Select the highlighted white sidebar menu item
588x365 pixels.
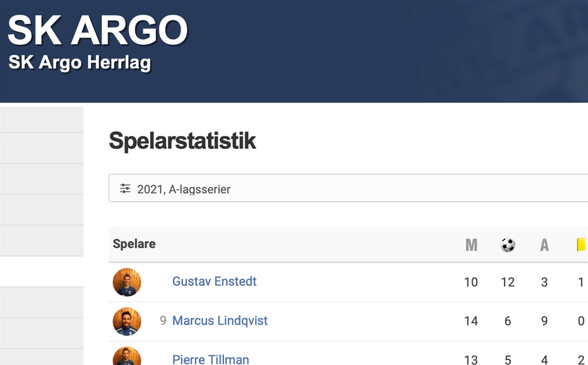click(42, 271)
